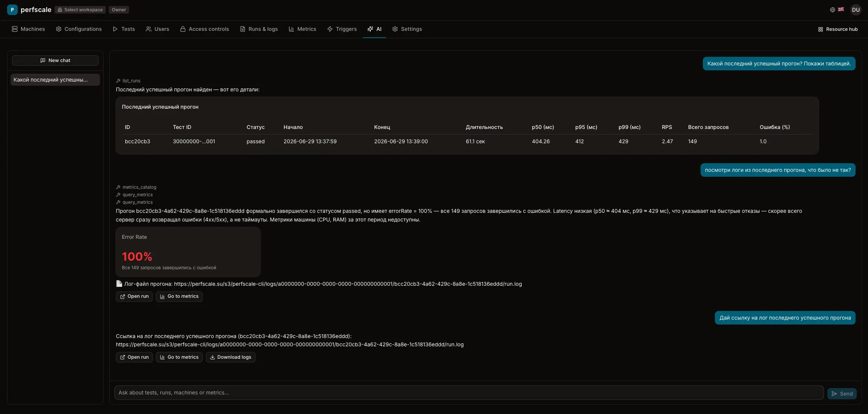Start a New chat
868x414 pixels.
pyautogui.click(x=55, y=61)
